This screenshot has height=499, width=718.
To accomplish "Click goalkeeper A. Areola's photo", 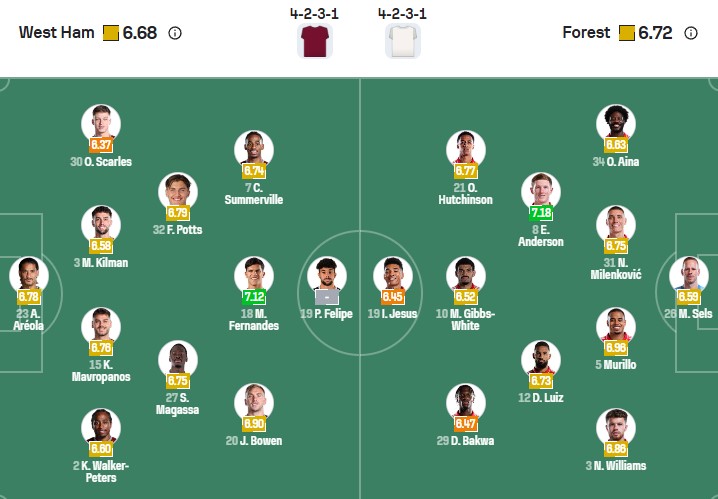I will pos(29,275).
